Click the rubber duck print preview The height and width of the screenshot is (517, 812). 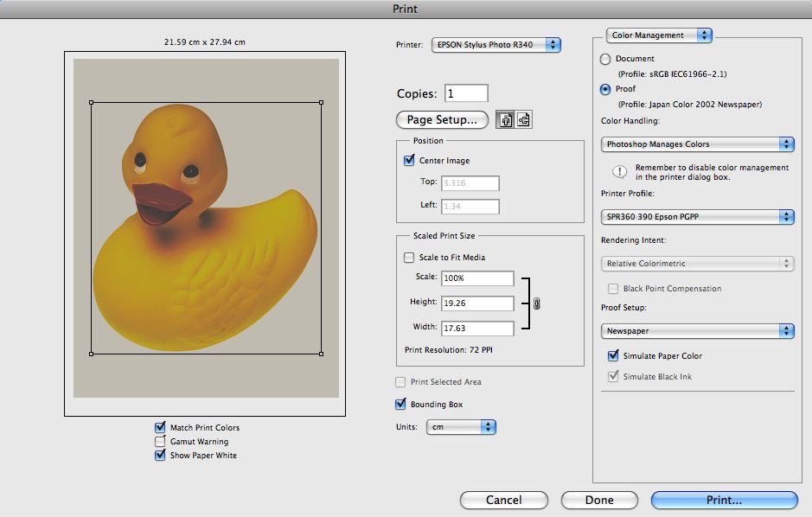pos(206,228)
